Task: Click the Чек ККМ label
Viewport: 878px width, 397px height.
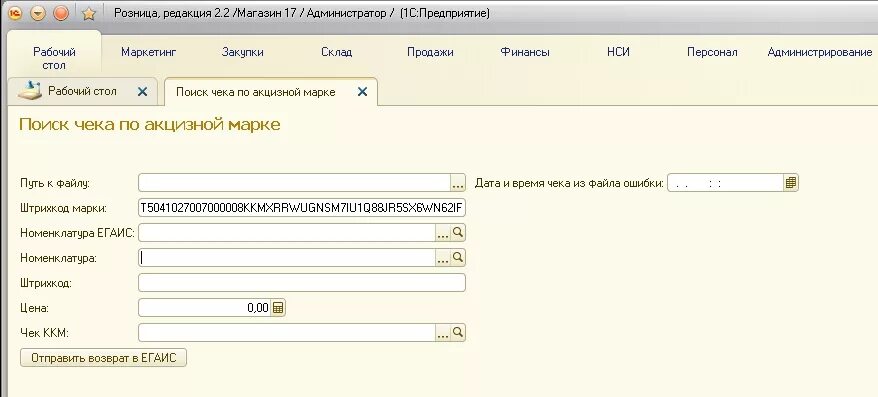Action: point(44,333)
